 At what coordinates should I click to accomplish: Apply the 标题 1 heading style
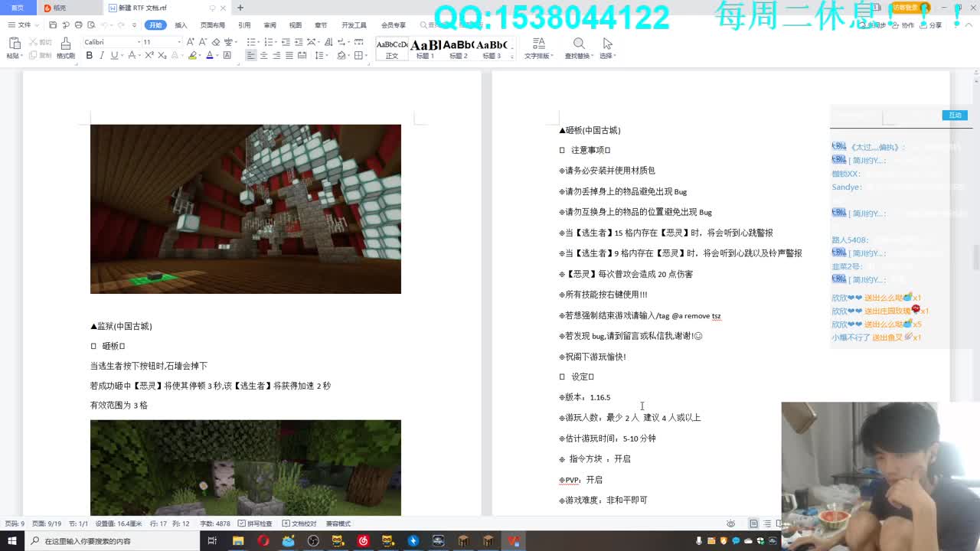point(425,49)
